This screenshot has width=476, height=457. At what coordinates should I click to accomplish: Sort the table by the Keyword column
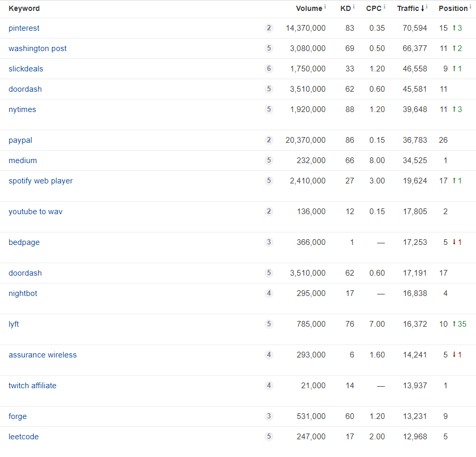click(x=24, y=8)
